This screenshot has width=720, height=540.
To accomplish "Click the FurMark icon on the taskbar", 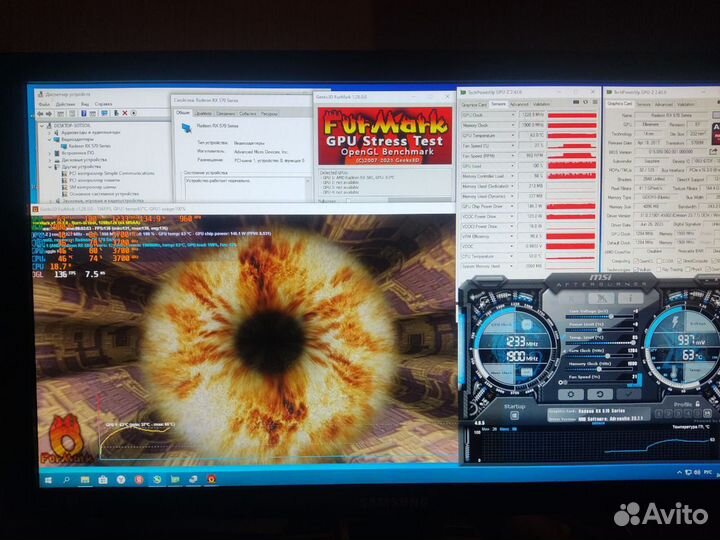I will coord(211,479).
